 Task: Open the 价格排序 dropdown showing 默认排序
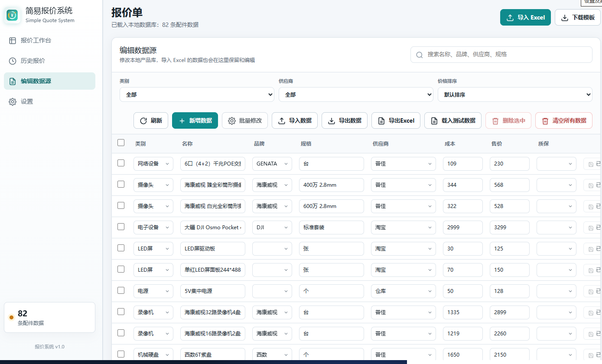tap(515, 94)
